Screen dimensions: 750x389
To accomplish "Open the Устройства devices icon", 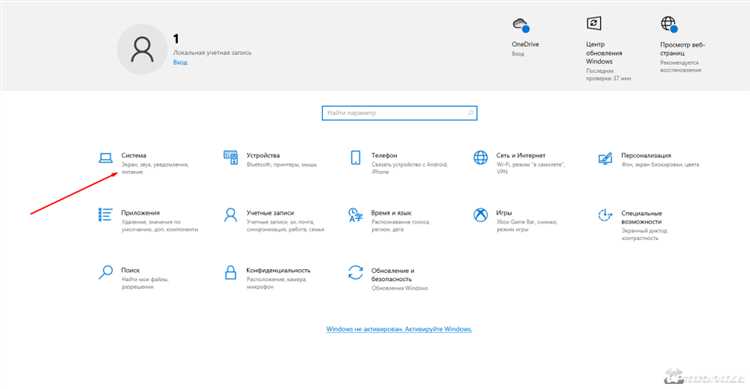I will pyautogui.click(x=231, y=157).
